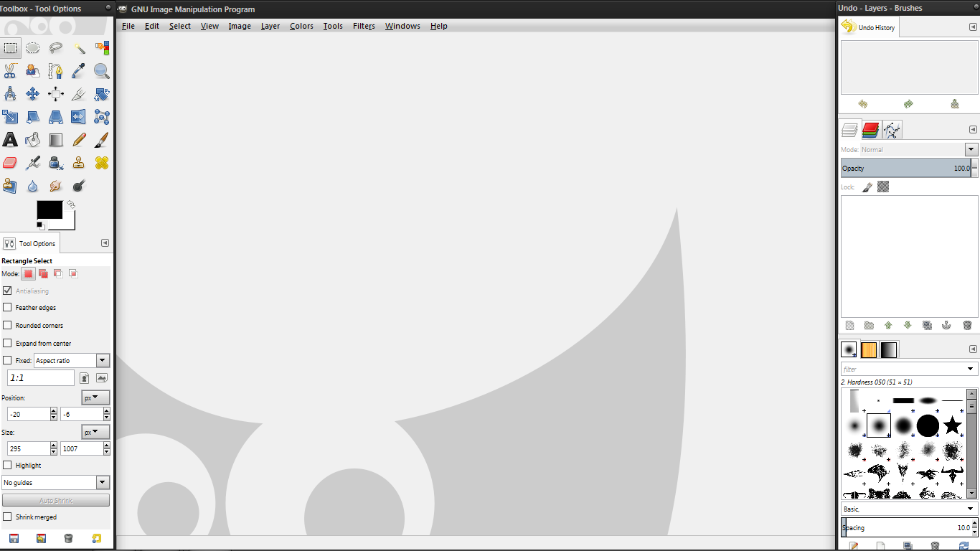The height and width of the screenshot is (551, 980).
Task: Toggle Expand from center checkbox
Action: (7, 343)
